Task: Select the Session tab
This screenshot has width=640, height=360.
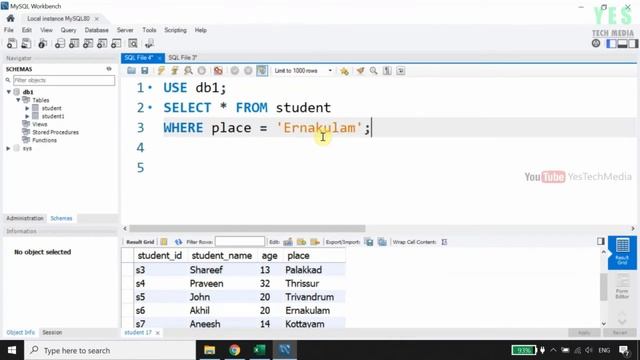Action: click(52, 333)
